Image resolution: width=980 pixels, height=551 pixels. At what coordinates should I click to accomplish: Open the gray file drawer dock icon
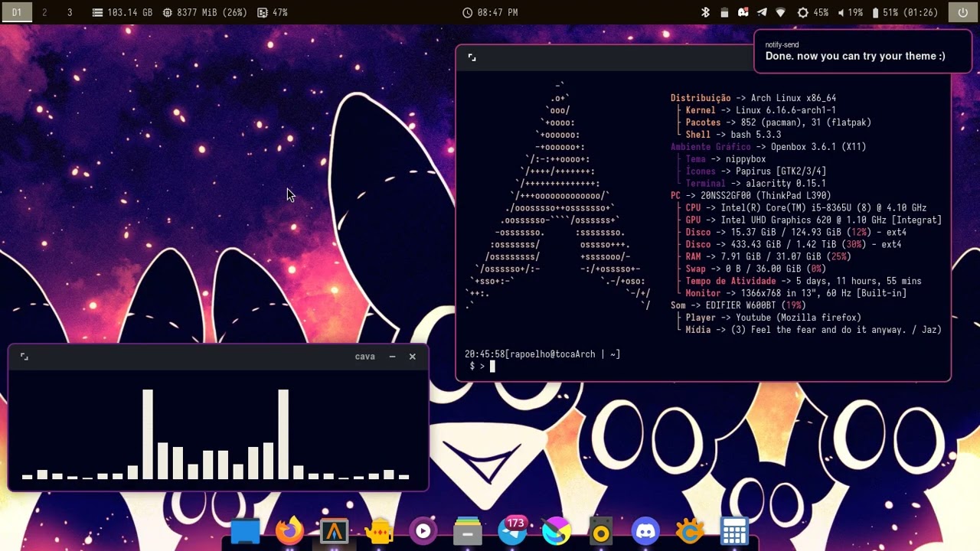[x=467, y=531]
